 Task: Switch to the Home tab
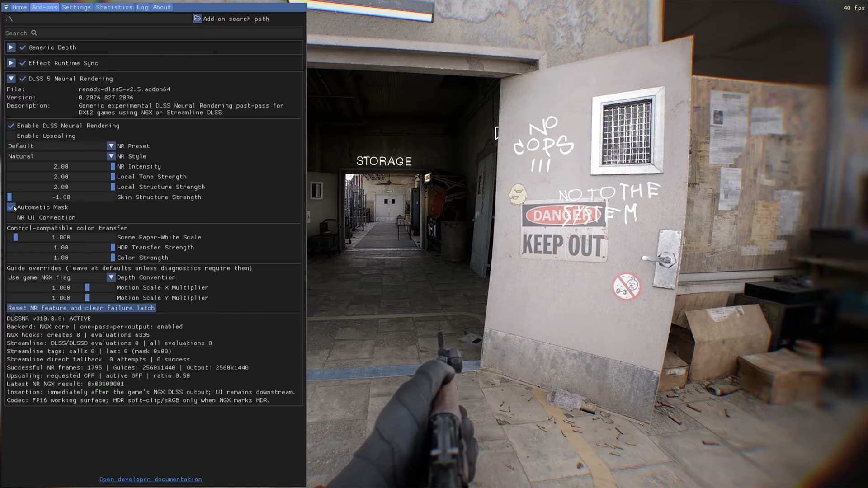(x=19, y=7)
